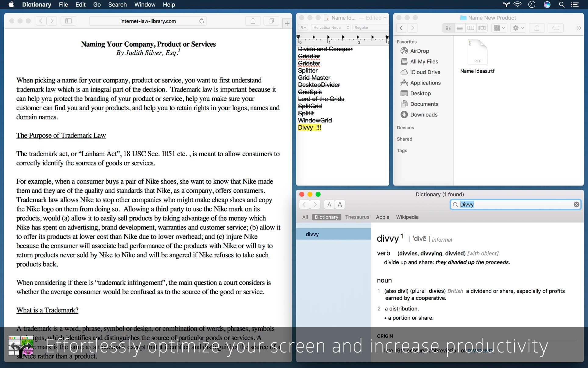Screen dimensions: 588x368
Task: Open the Finder arrange-by dropdown
Action: point(499,28)
